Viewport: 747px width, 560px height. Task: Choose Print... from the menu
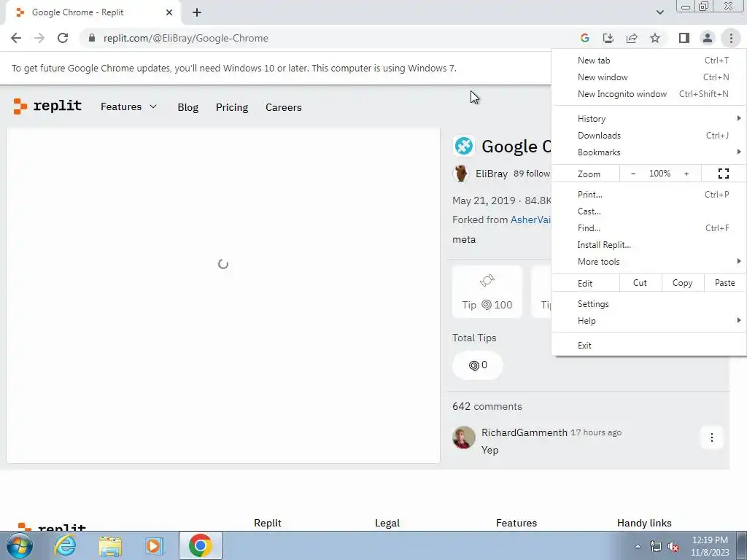click(649, 194)
